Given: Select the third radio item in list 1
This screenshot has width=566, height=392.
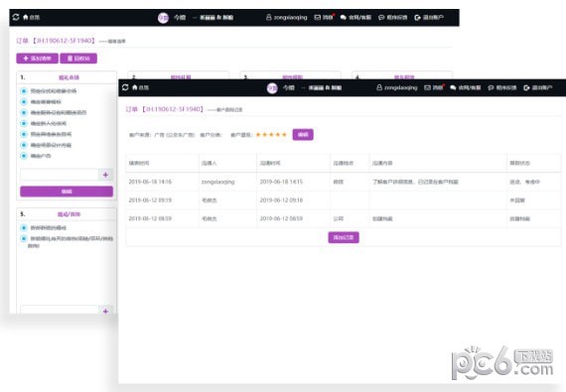Looking at the screenshot, I should [24, 112].
